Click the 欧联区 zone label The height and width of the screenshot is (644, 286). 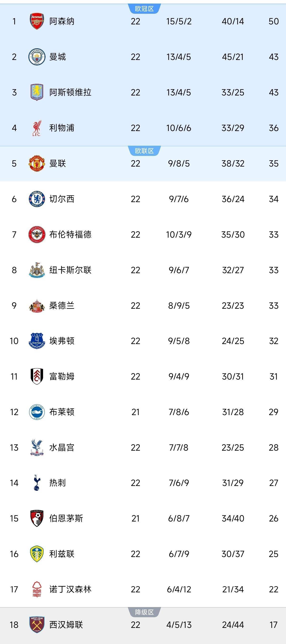[144, 151]
